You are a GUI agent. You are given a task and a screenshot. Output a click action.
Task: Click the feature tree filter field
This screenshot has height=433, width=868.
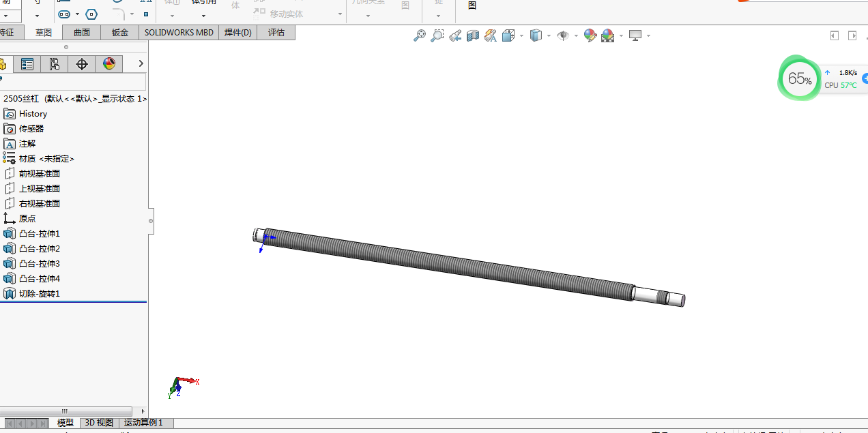73,83
